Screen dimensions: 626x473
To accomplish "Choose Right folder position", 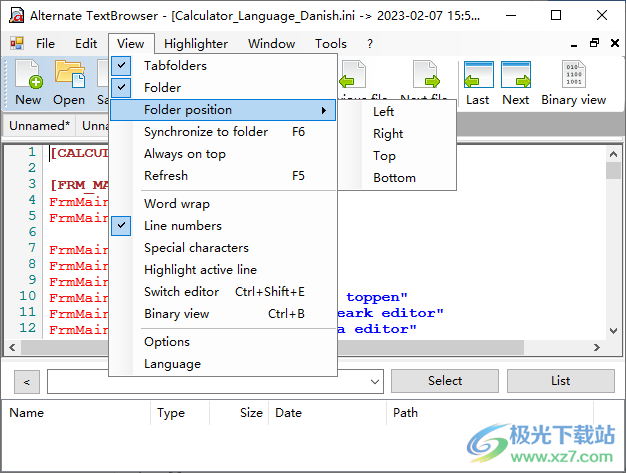I will point(397,134).
